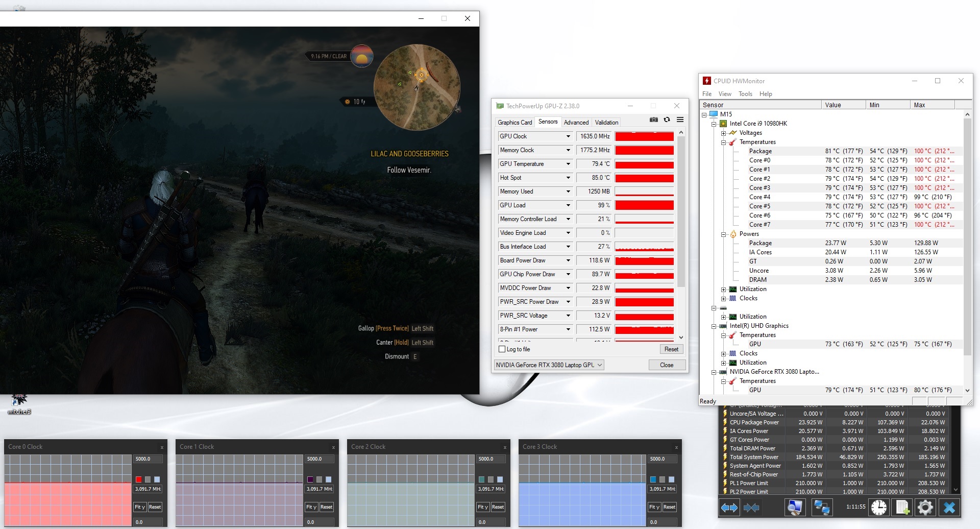This screenshot has height=529, width=980.
Task: Close the Core 3 Clock graph
Action: point(676,447)
